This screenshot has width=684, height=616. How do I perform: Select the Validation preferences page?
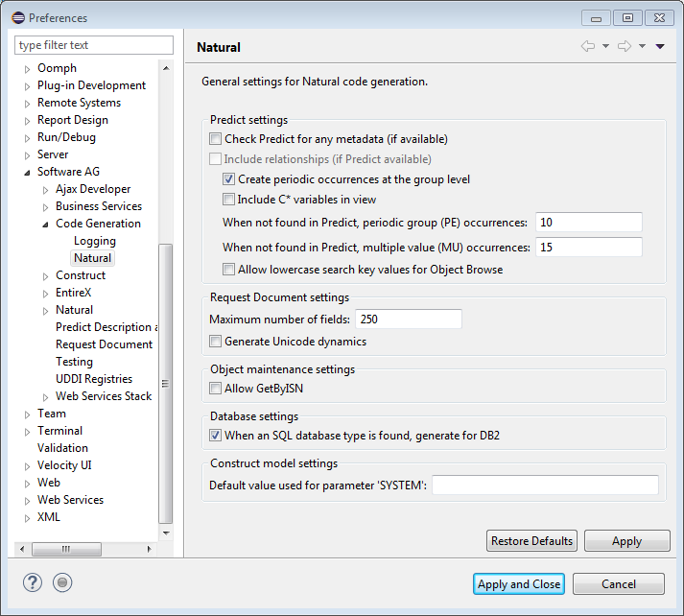62,448
